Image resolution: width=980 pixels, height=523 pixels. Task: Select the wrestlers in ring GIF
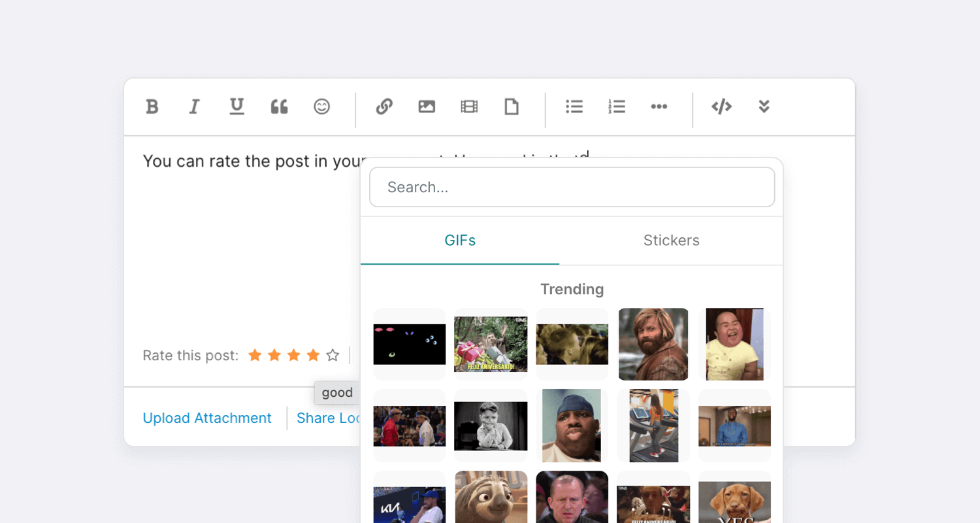coord(409,426)
